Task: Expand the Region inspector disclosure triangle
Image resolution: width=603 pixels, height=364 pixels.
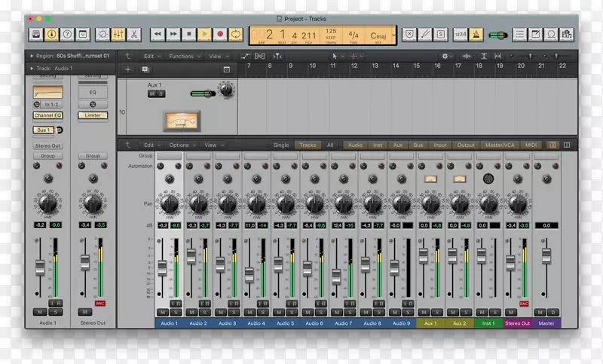Action: (x=31, y=56)
